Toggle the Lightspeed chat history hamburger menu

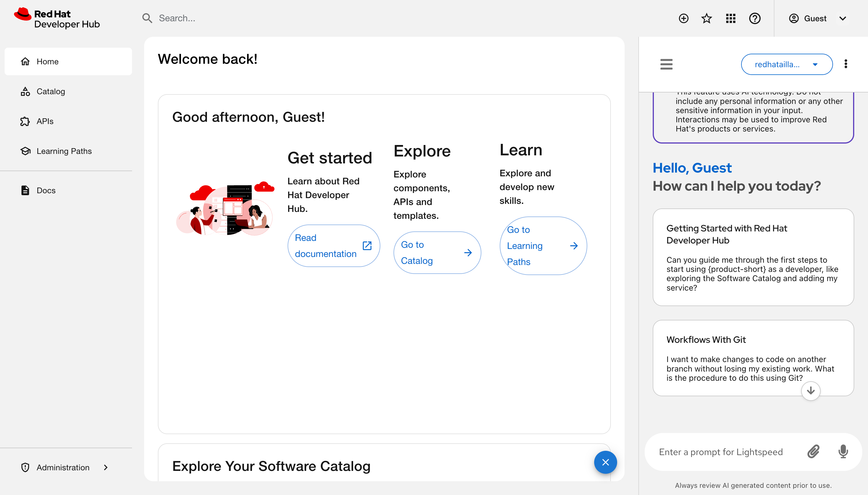pyautogui.click(x=666, y=64)
